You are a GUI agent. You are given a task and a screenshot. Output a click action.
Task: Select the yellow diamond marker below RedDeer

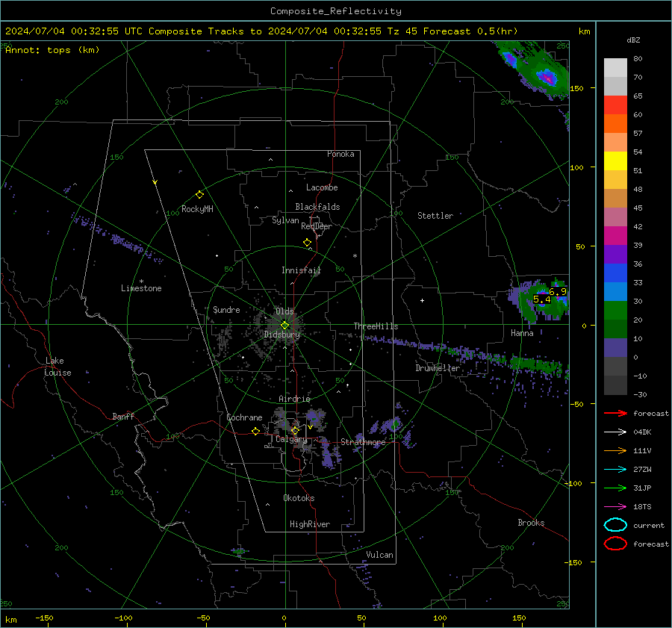pyautogui.click(x=308, y=243)
